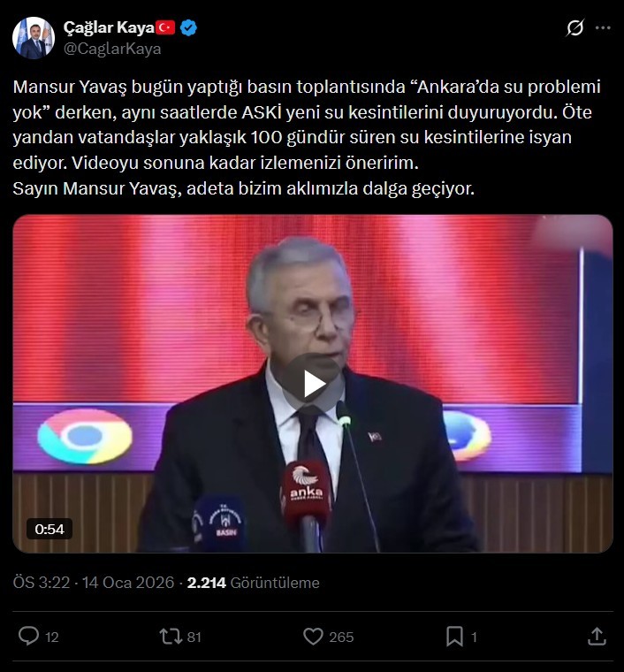Click the blue verified badge
The width and height of the screenshot is (624, 672).
click(189, 28)
